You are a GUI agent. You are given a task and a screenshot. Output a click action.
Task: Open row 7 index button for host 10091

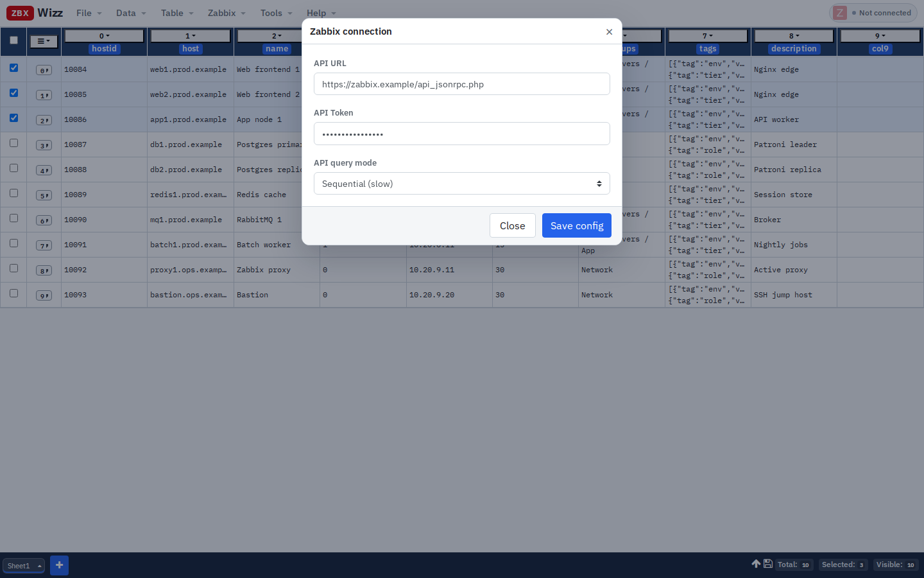point(44,245)
